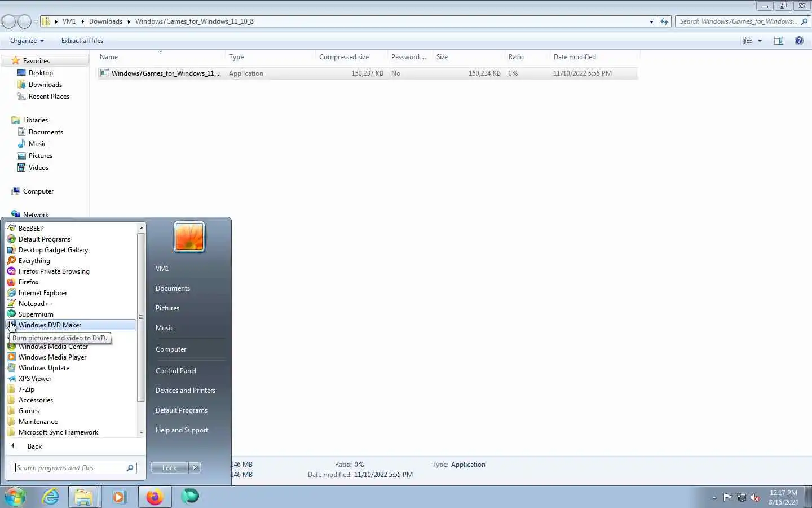Open Windows Media Center
This screenshot has width=812, height=508.
tap(53, 347)
